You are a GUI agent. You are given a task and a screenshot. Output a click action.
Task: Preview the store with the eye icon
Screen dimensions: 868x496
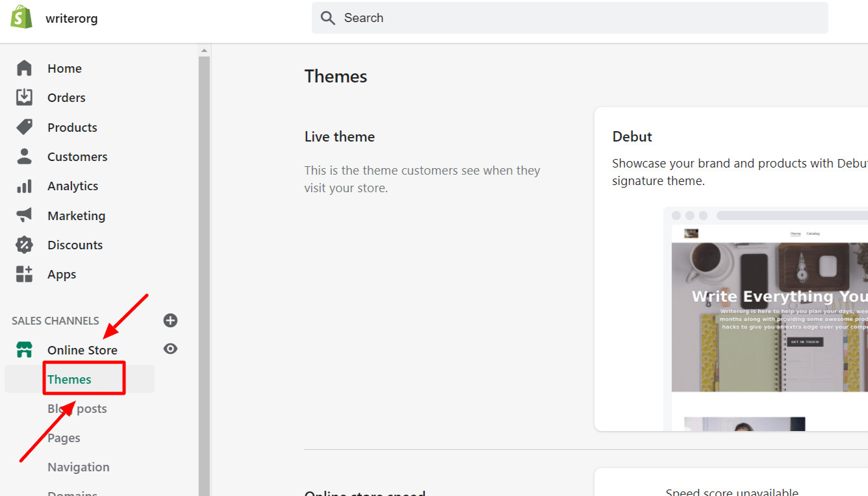pos(170,349)
